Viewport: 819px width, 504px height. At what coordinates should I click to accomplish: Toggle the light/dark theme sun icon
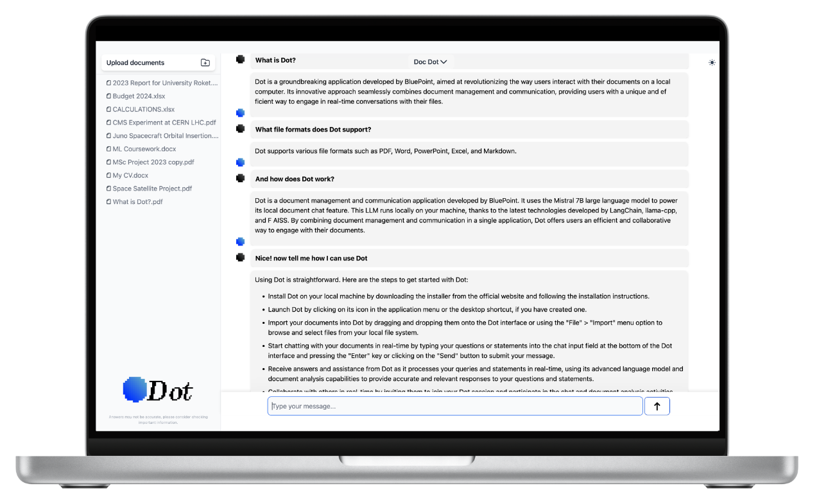[712, 63]
